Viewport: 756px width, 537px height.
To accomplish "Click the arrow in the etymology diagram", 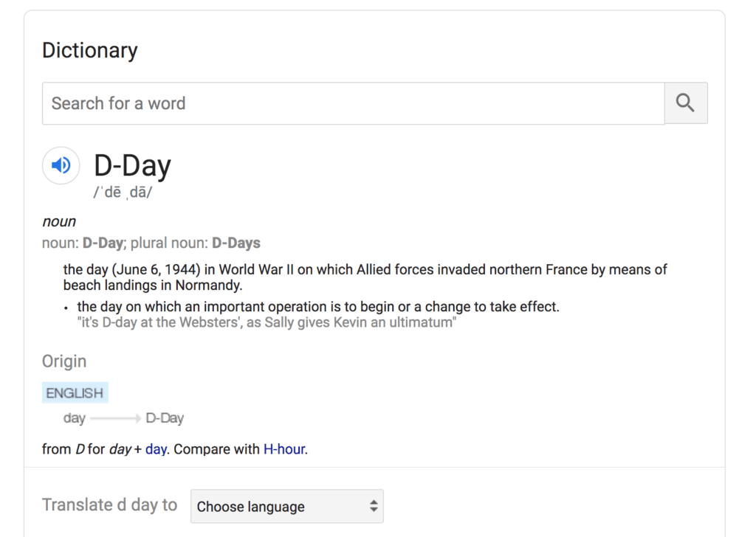I will 115,418.
